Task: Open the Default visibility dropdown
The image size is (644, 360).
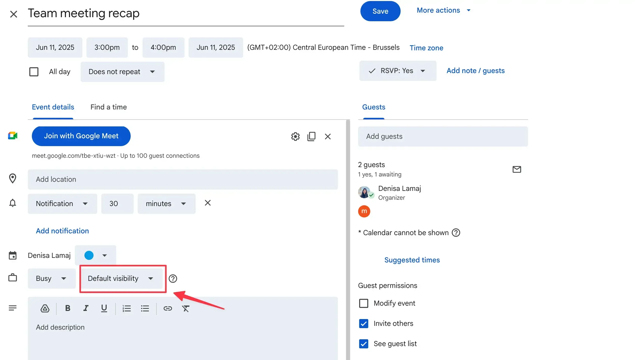Action: click(121, 278)
